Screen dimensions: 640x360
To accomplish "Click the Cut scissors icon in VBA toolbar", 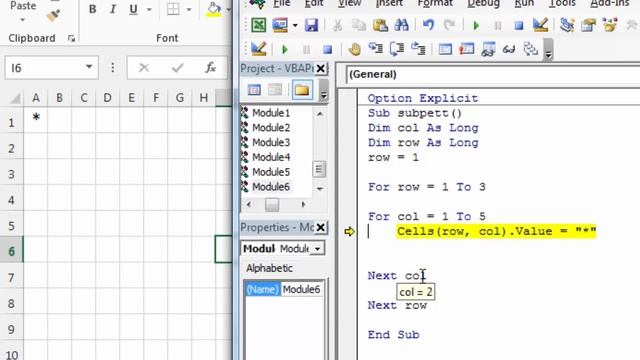I will tap(337, 25).
